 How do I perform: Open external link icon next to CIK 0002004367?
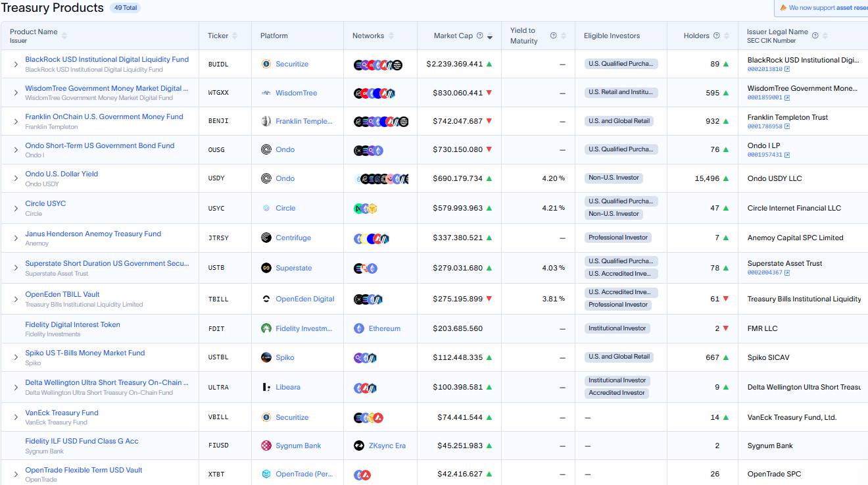787,272
